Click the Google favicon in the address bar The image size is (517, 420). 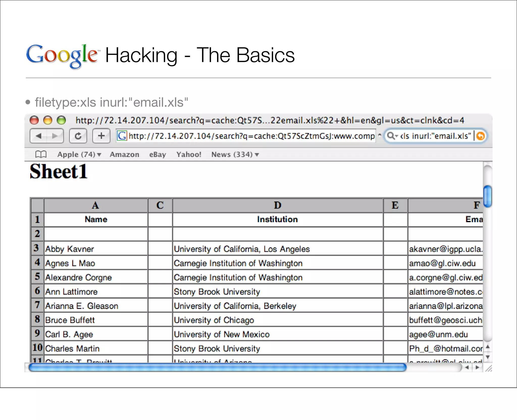122,136
